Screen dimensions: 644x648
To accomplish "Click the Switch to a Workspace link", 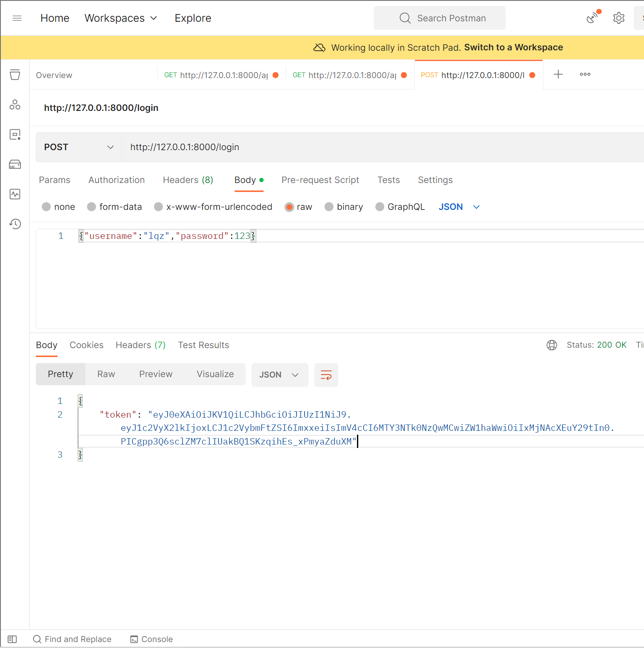I will [x=513, y=47].
